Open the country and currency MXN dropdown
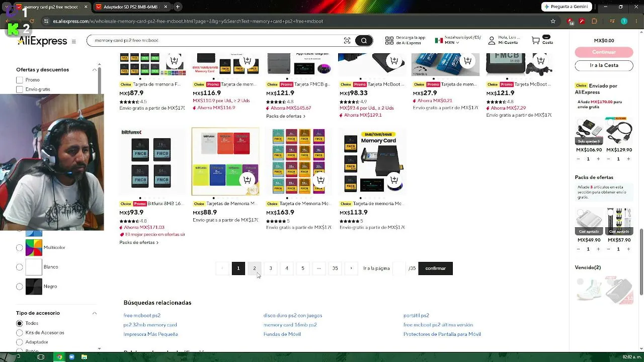The image size is (644, 362). tap(457, 40)
